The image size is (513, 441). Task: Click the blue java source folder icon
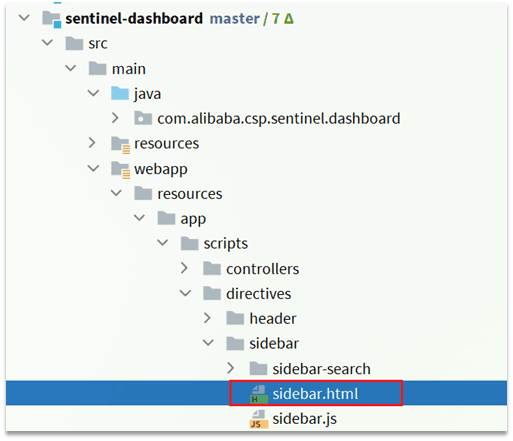point(120,93)
